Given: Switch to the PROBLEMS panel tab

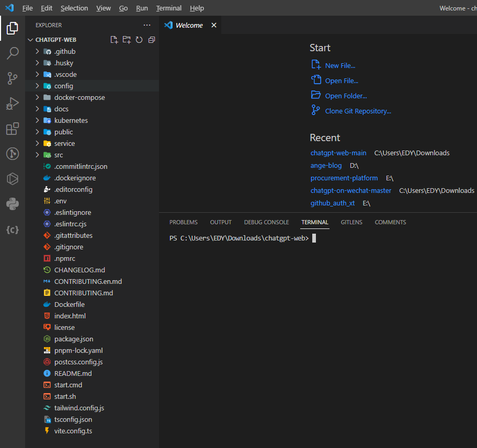Looking at the screenshot, I should coord(184,222).
